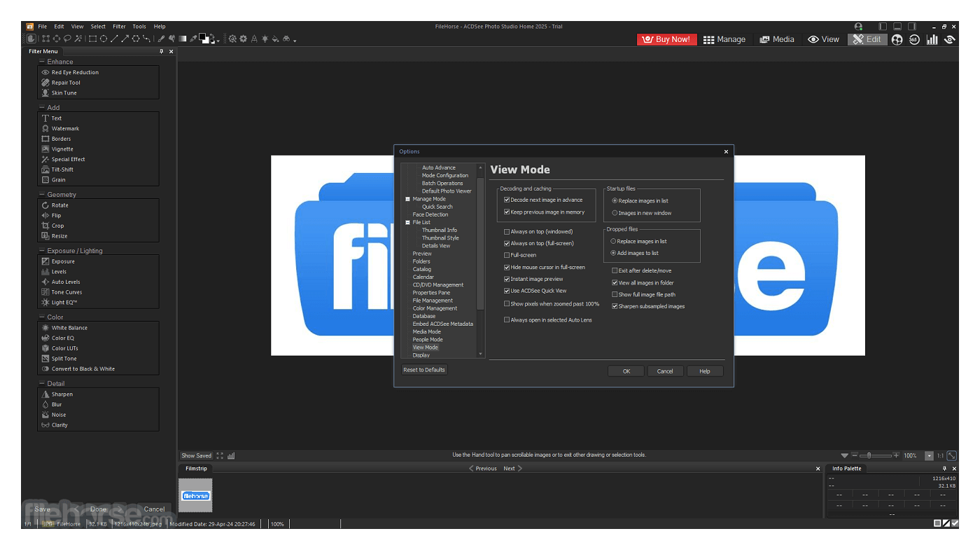Collapse the Geometry filter group

(x=42, y=194)
